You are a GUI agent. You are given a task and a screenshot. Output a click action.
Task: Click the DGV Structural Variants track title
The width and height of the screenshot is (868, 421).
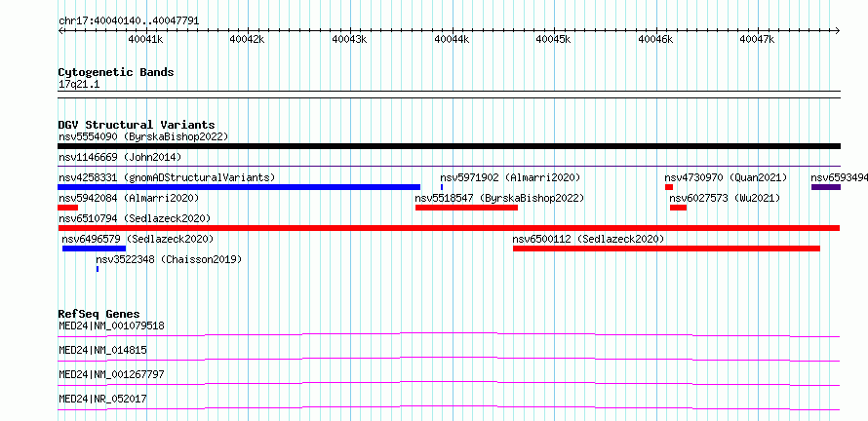coord(137,125)
